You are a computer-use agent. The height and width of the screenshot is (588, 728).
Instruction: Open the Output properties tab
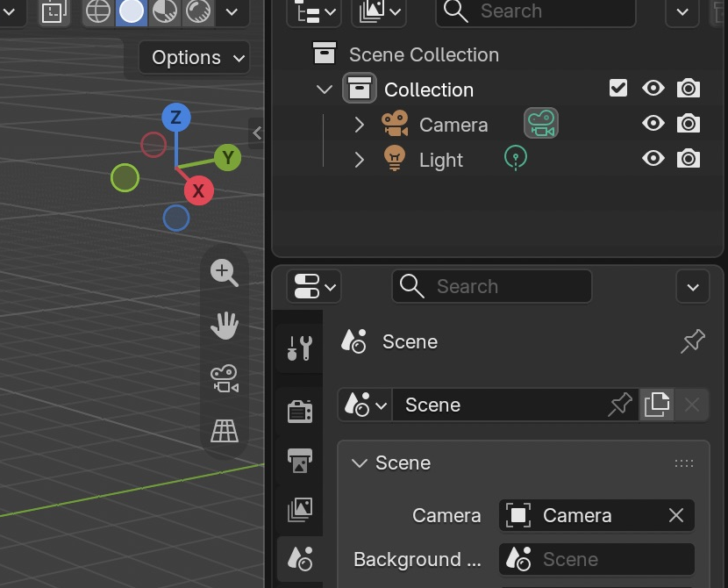pos(299,460)
